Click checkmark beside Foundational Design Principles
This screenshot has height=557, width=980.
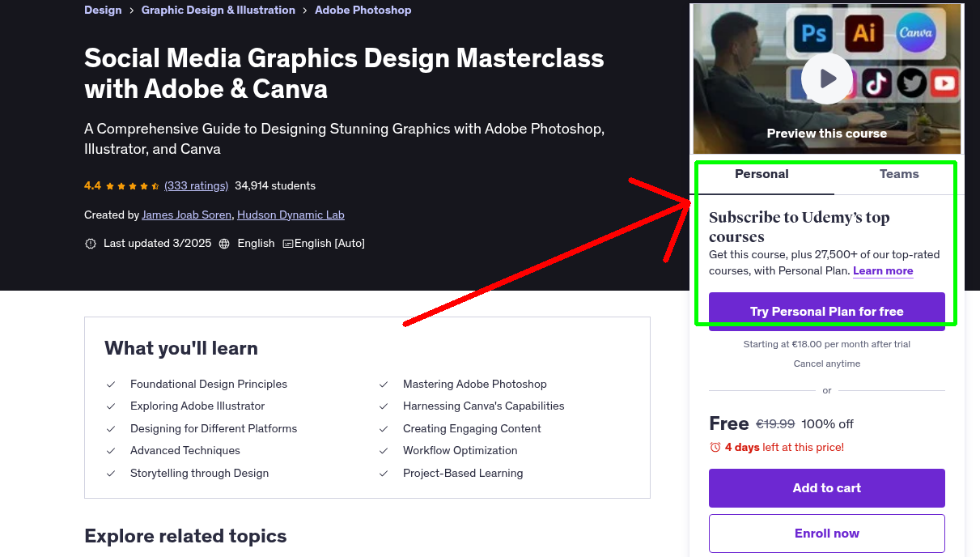click(x=112, y=385)
